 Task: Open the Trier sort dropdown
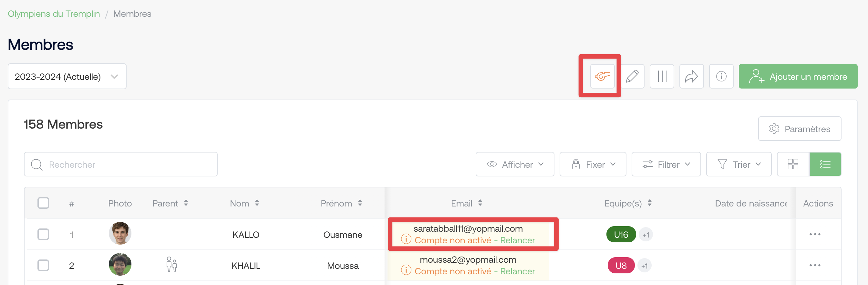pyautogui.click(x=738, y=164)
